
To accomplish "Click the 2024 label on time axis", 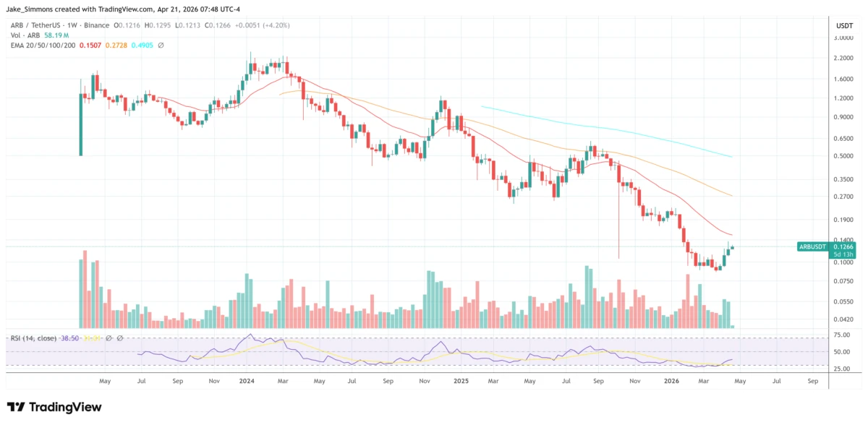I will [x=246, y=380].
